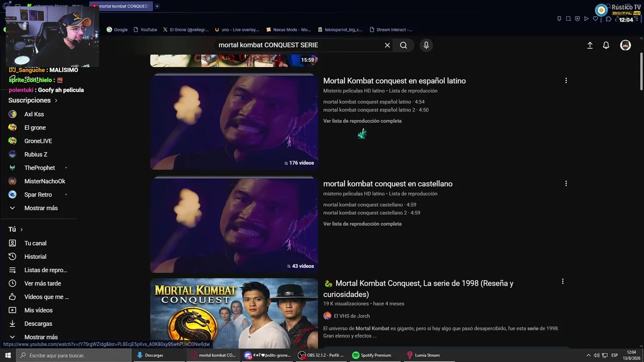The height and width of the screenshot is (362, 644).
Task: Open options for 'conquest en castellano' playlist
Action: pos(566,184)
